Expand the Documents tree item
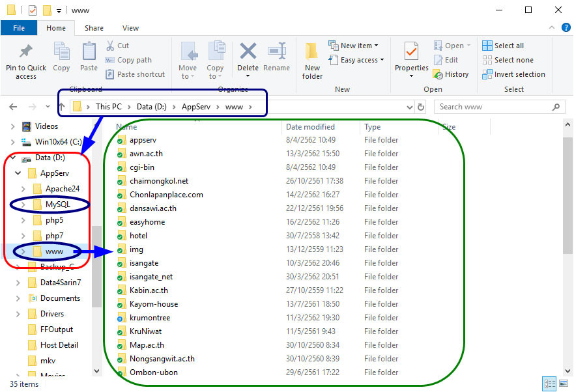 pyautogui.click(x=18, y=298)
